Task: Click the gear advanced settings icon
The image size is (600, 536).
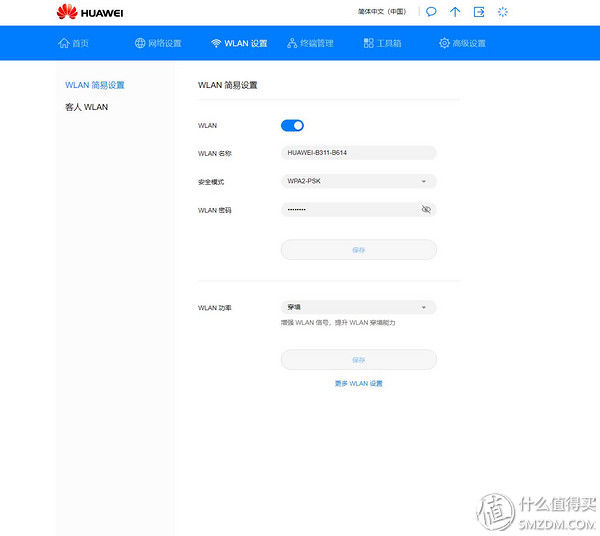Action: click(x=444, y=43)
